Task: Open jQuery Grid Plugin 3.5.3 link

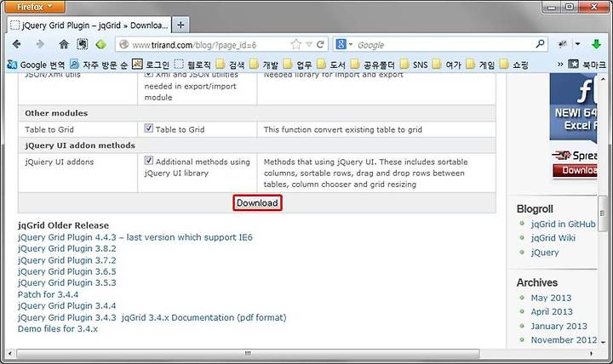Action: click(x=67, y=282)
